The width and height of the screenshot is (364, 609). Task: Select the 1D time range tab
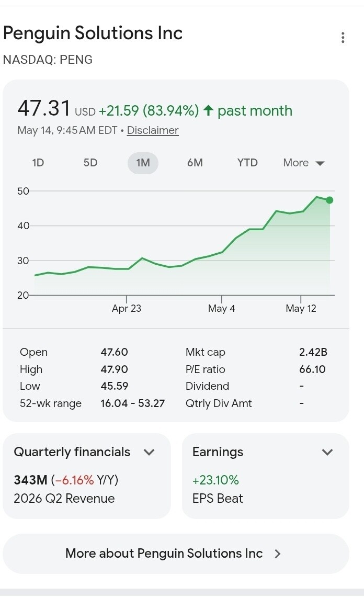38,163
